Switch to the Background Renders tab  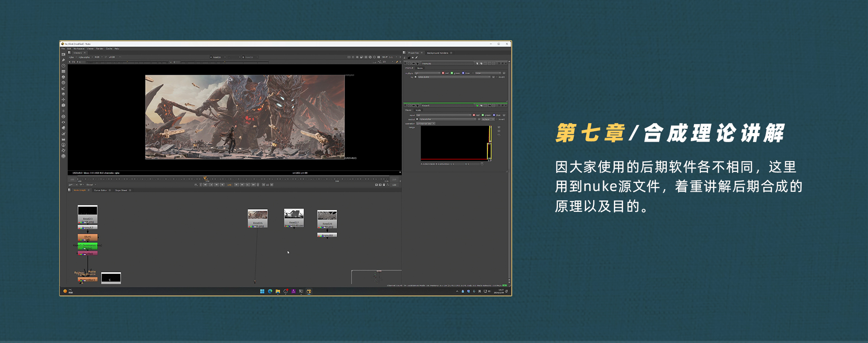coord(438,53)
